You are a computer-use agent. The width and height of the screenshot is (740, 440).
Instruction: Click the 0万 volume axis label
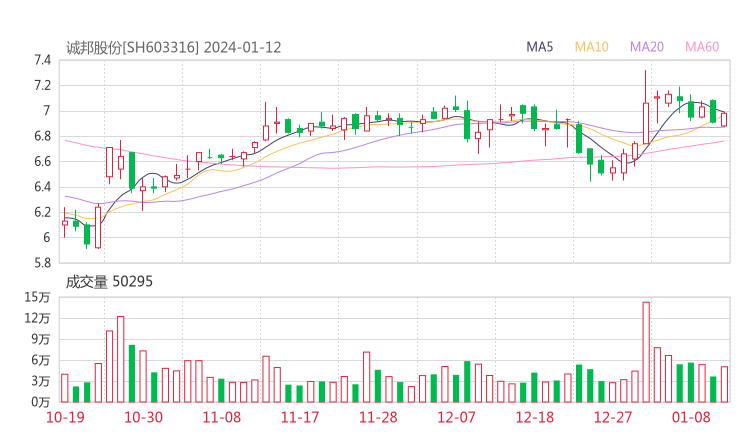pos(41,402)
